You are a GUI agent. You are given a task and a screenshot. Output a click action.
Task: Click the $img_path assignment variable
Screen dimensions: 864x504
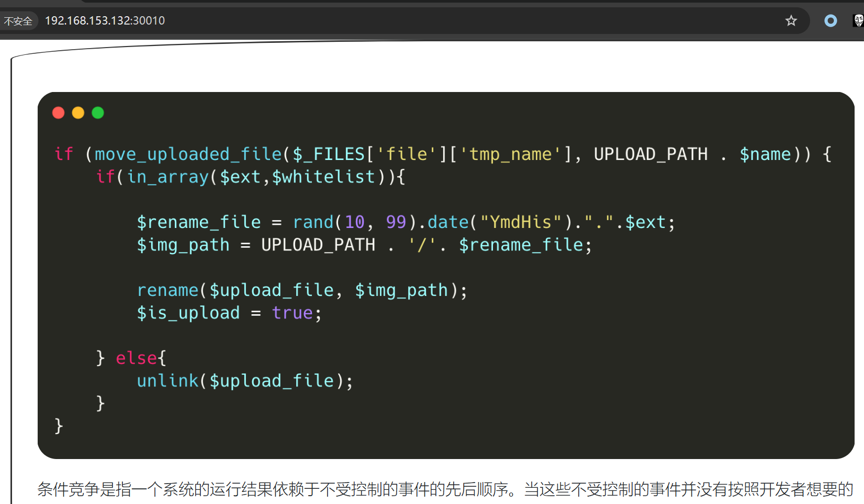(x=183, y=245)
